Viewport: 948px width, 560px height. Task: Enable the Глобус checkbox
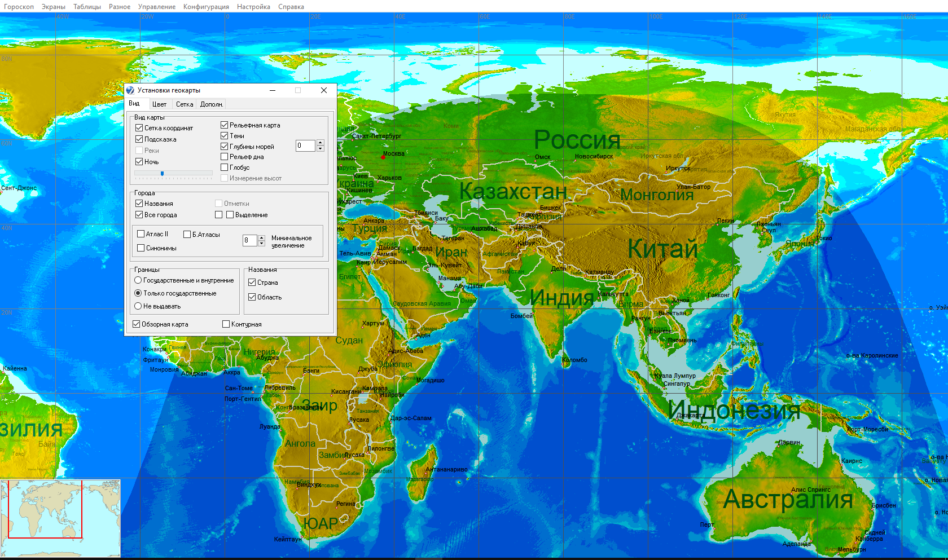pos(225,167)
